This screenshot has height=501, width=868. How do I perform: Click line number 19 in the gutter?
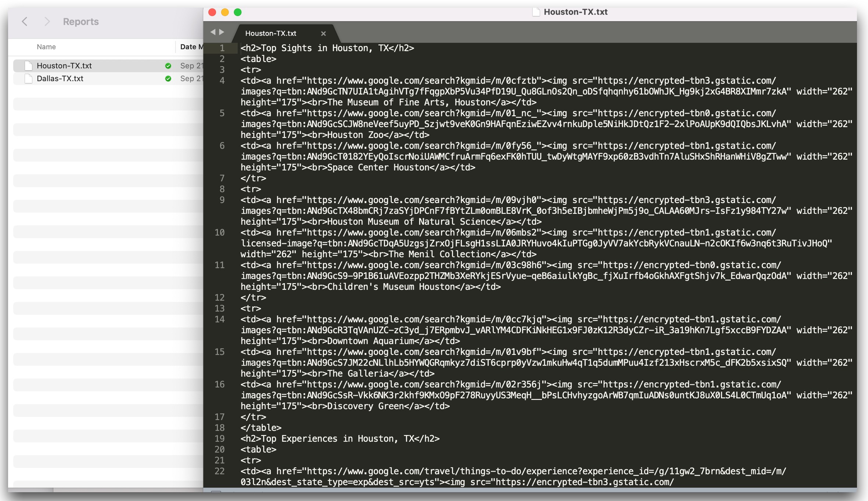219,438
